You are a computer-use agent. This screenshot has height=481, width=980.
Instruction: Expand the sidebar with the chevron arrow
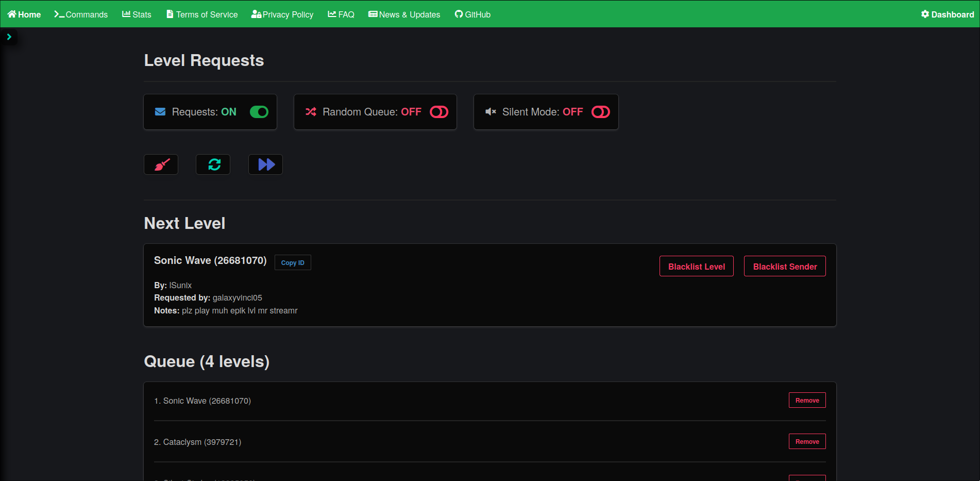point(9,37)
